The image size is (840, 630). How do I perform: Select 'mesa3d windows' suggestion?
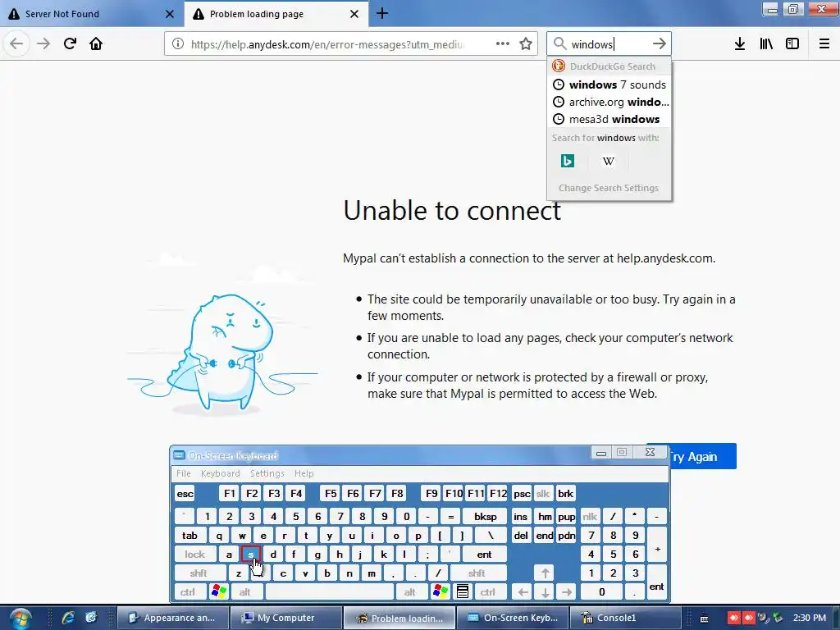click(609, 119)
